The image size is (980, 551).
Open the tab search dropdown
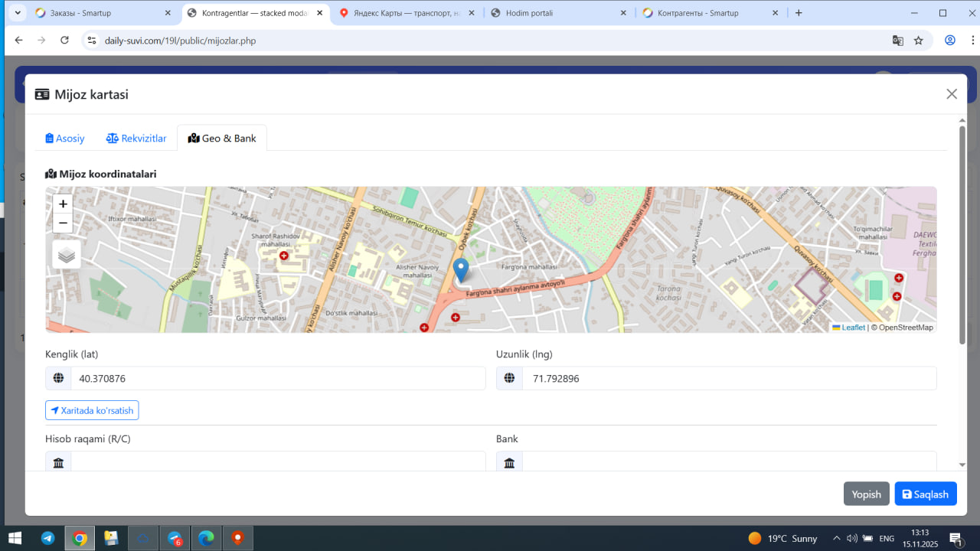[18, 13]
